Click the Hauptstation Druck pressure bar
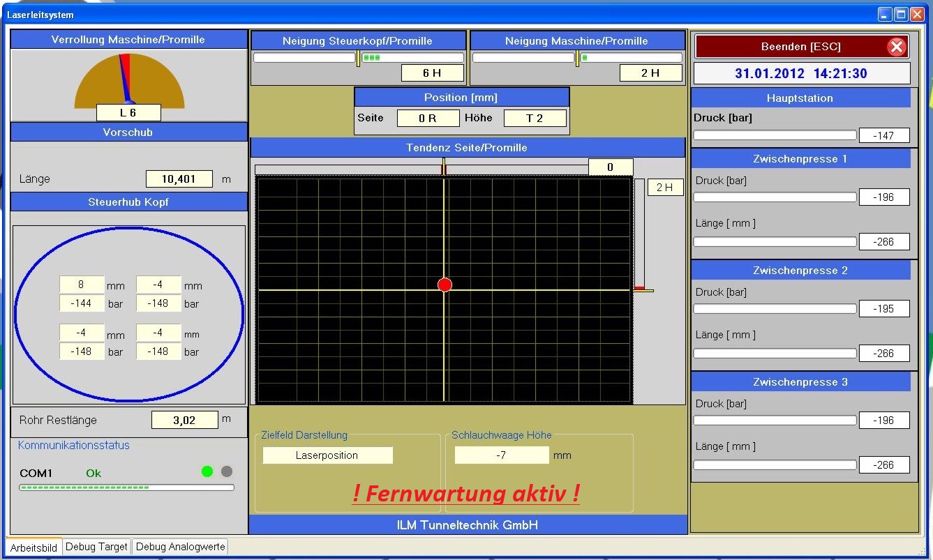933x560 pixels. click(774, 135)
